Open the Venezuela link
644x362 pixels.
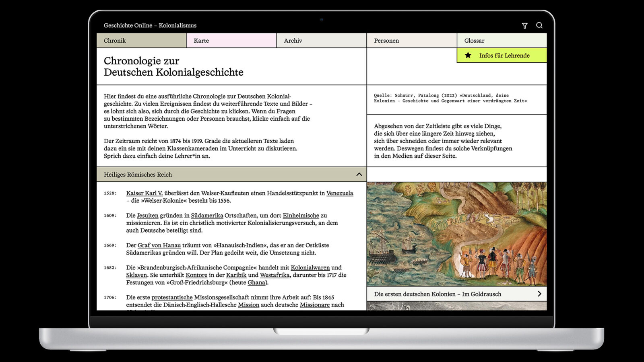coord(340,193)
